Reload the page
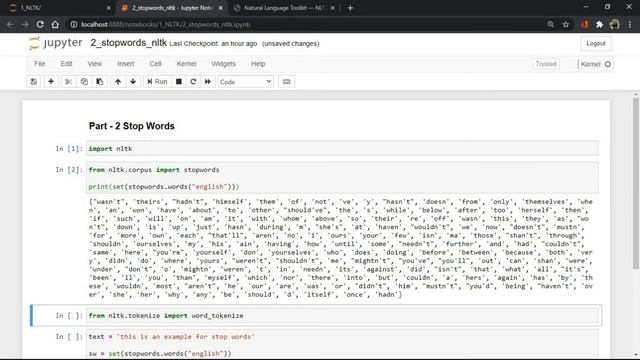Screen dimensions: 640x360 tap(40, 24)
